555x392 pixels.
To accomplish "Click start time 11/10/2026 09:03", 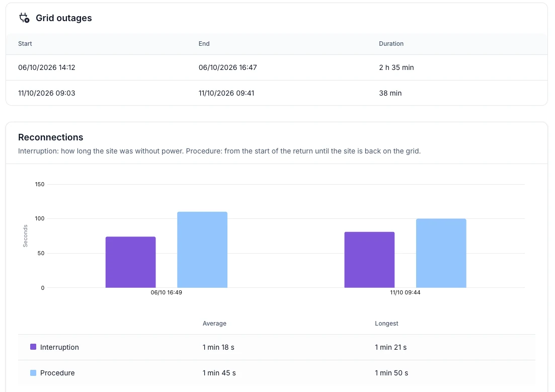I will (47, 93).
